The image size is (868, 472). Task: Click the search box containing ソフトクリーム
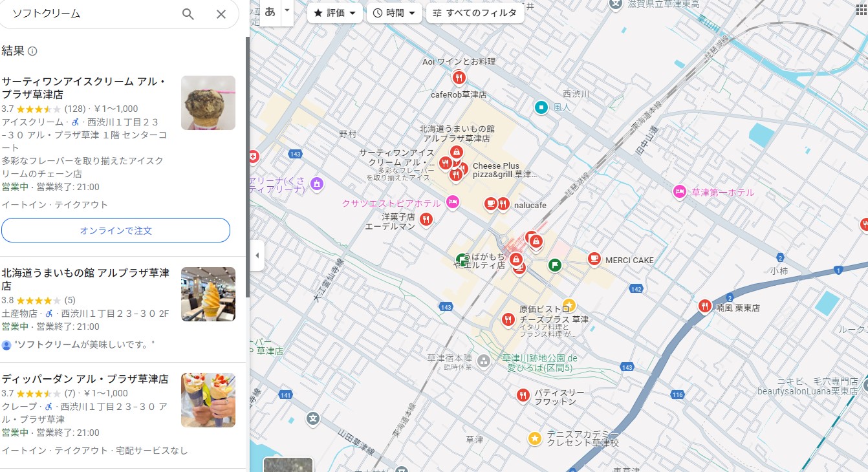[91, 14]
